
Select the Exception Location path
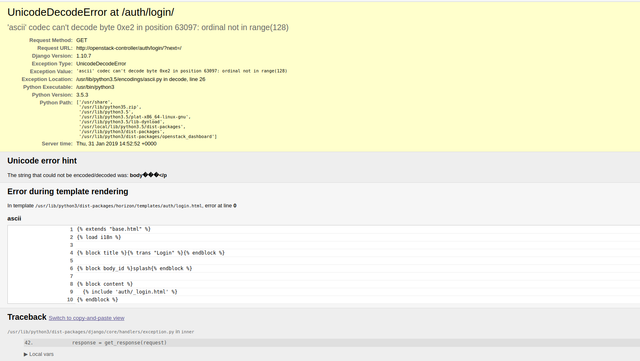(x=140, y=79)
